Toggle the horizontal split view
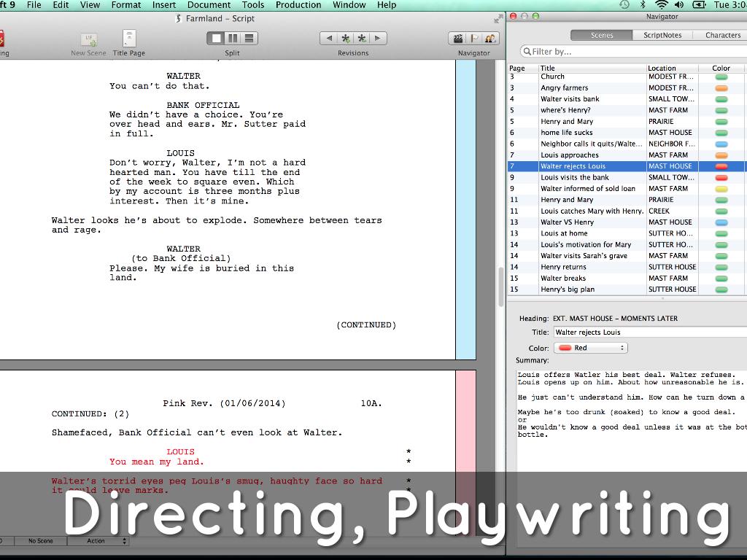The width and height of the screenshot is (747, 560). 249,39
